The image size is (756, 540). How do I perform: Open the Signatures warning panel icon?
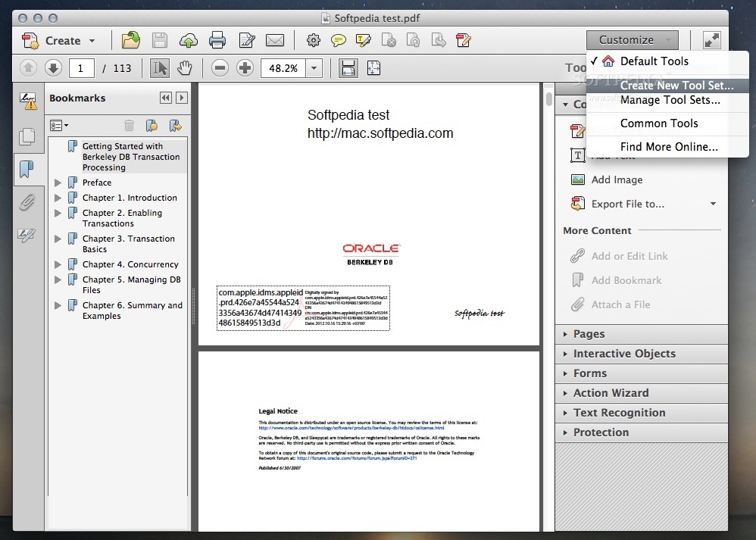(x=27, y=101)
